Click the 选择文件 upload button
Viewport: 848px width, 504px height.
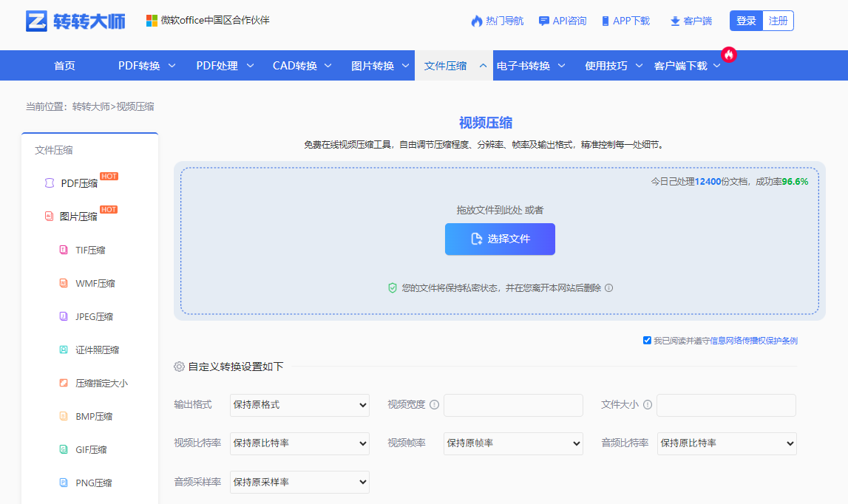coord(500,239)
